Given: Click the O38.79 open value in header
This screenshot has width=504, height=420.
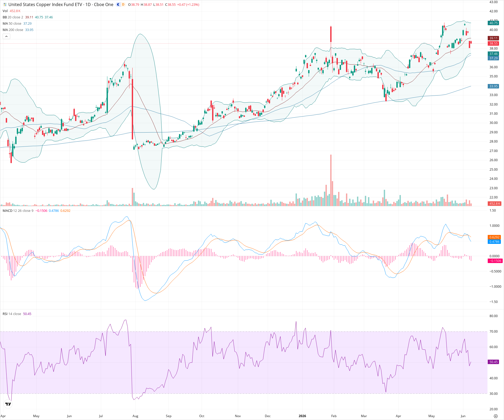Looking at the screenshot, I should pos(134,4).
